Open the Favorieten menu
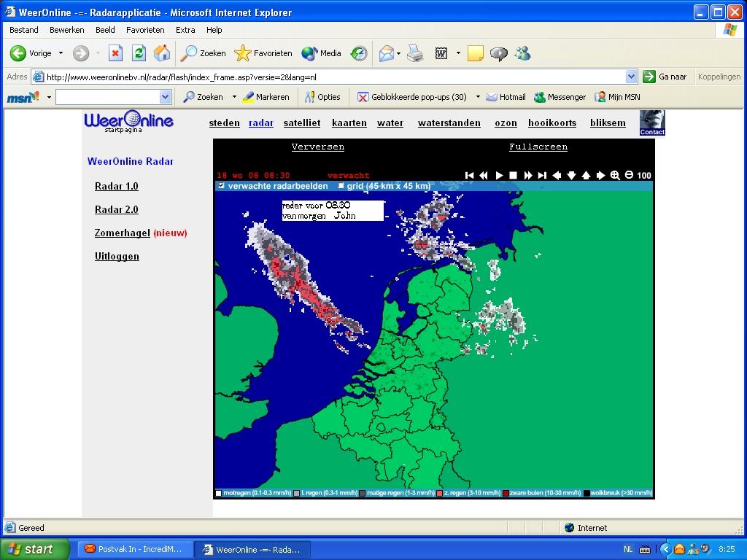Screen dimensions: 747x560 click(x=145, y=29)
